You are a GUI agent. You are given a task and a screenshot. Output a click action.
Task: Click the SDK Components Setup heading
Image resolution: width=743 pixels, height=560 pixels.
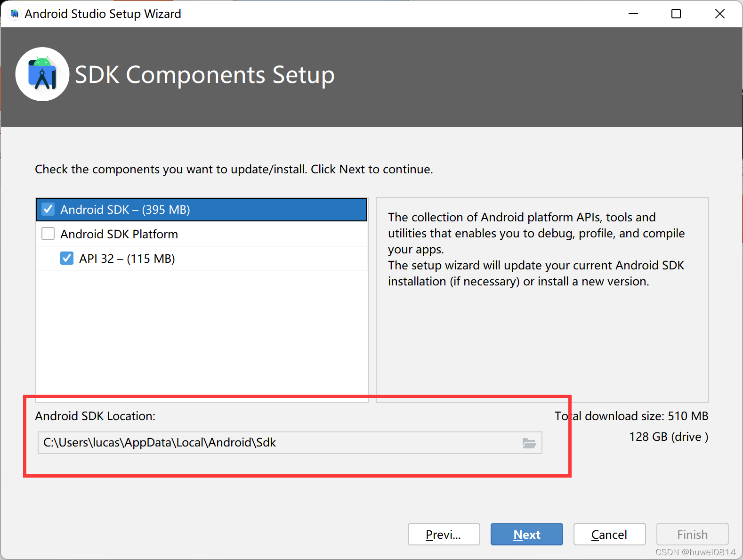click(205, 75)
